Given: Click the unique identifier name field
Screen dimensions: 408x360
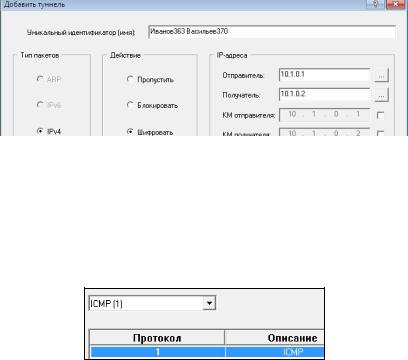Looking at the screenshot, I should pyautogui.click(x=272, y=32).
